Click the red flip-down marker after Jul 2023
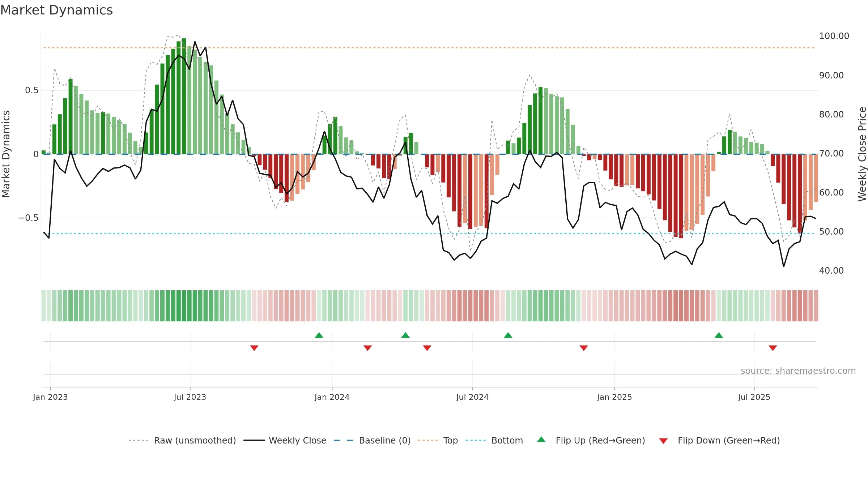 point(254,348)
